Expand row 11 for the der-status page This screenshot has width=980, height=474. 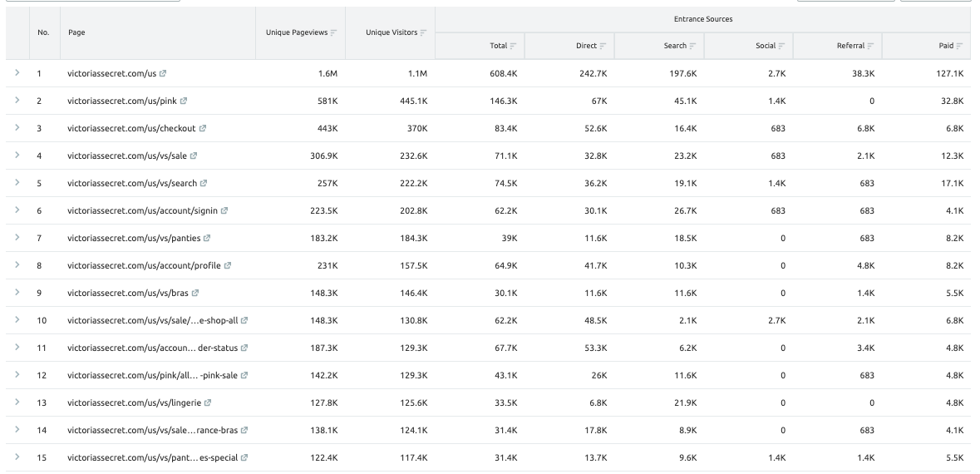click(x=17, y=347)
